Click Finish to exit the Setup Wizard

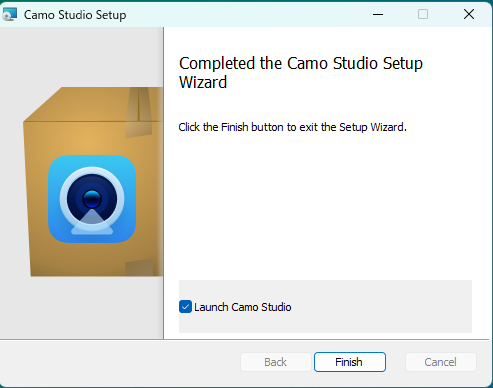point(350,362)
